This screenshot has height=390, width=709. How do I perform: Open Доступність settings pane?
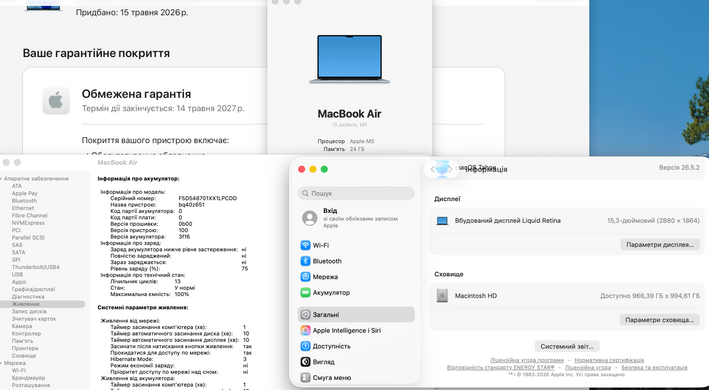[356, 346]
